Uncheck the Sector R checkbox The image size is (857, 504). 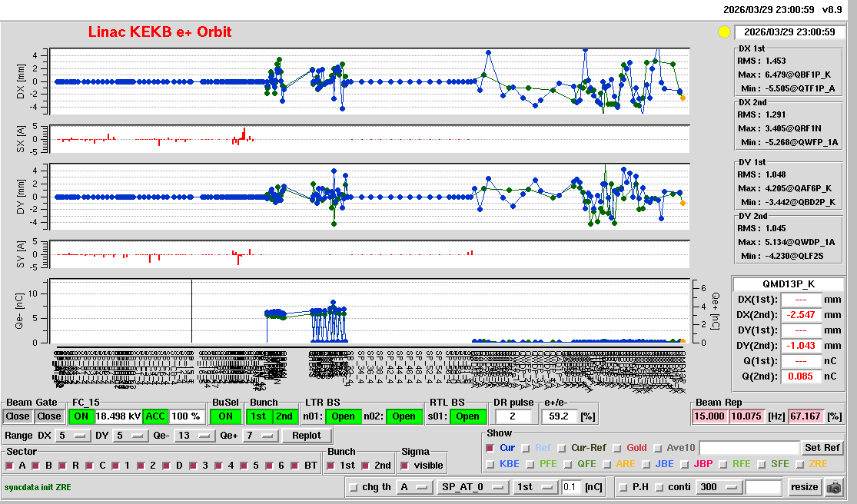point(64,466)
